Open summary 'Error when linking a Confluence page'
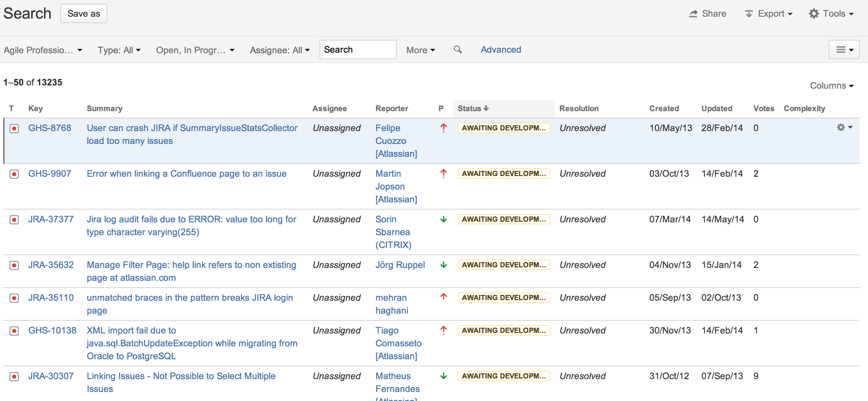This screenshot has width=868, height=401. 186,174
